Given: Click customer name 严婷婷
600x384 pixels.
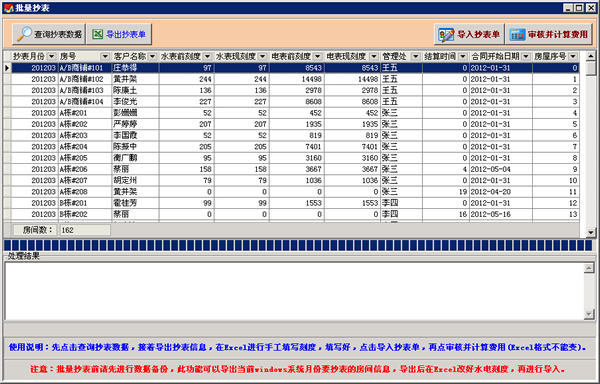Looking at the screenshot, I should click(x=125, y=124).
